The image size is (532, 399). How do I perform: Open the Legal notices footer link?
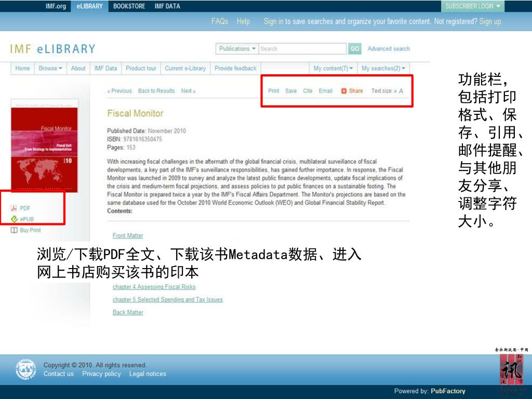pos(148,374)
